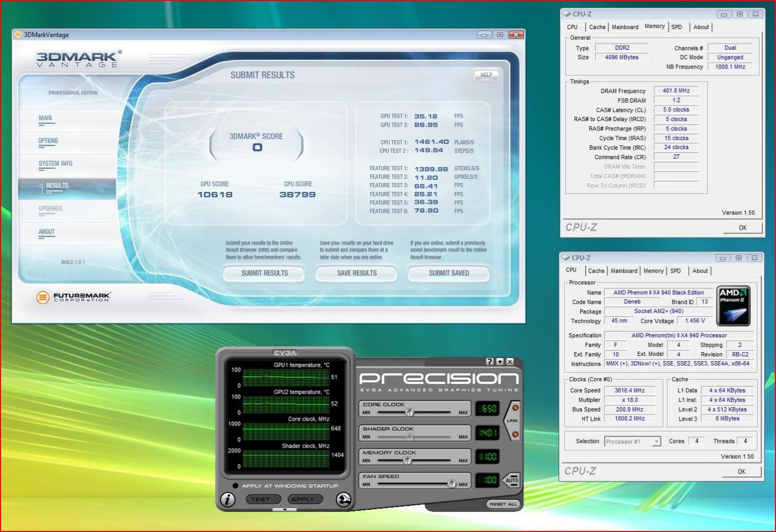Open OPTIONS in 3DMark Vantage sidebar
Screen dimensions: 776x532
(67, 143)
